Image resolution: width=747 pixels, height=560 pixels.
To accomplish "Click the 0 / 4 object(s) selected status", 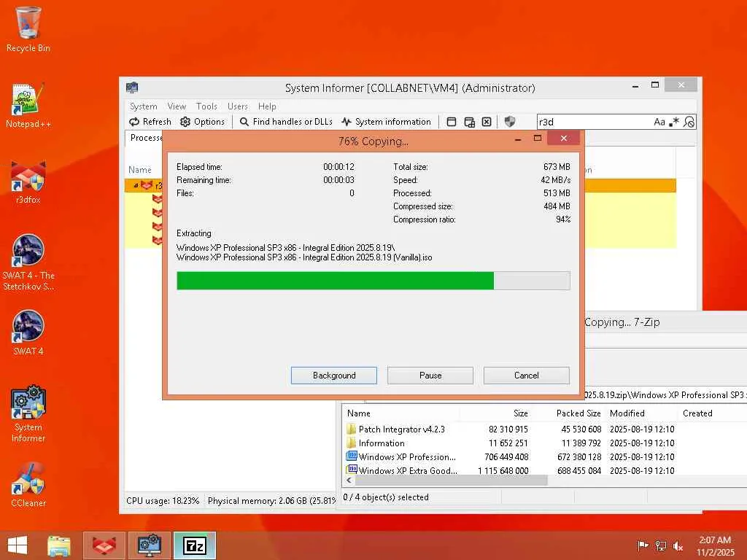I will (x=386, y=497).
